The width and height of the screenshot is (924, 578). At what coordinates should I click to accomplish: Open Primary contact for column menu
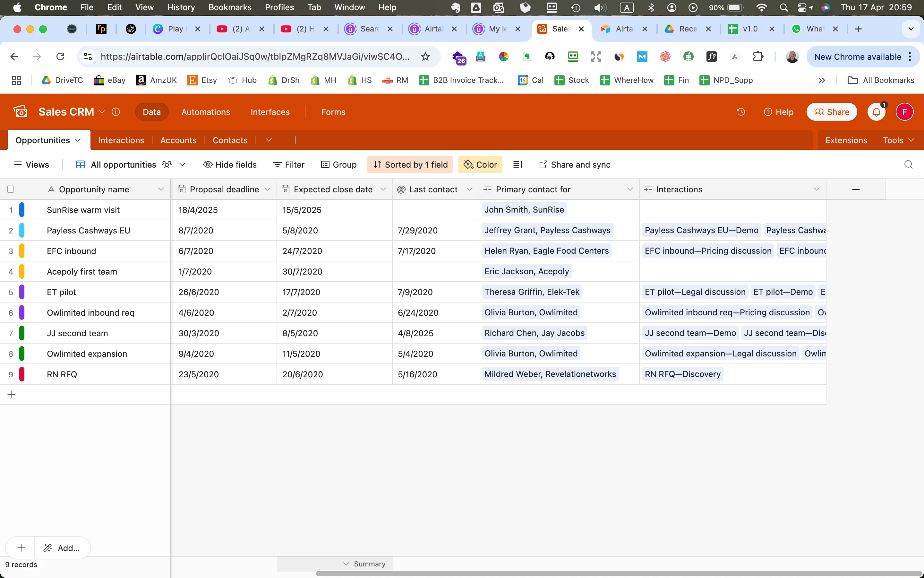(x=630, y=189)
